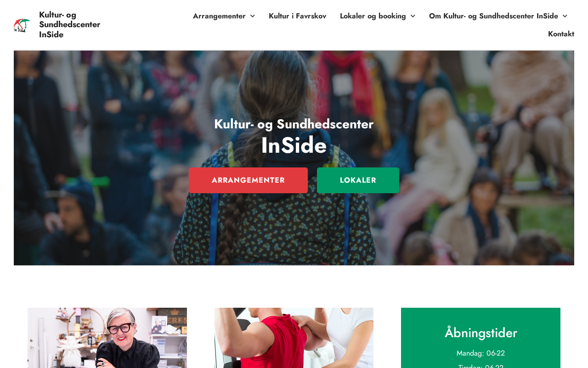The height and width of the screenshot is (368, 588).
Task: Click the Kultur- og Sundhedscenter hero subtitle
Action: pyautogui.click(x=294, y=124)
